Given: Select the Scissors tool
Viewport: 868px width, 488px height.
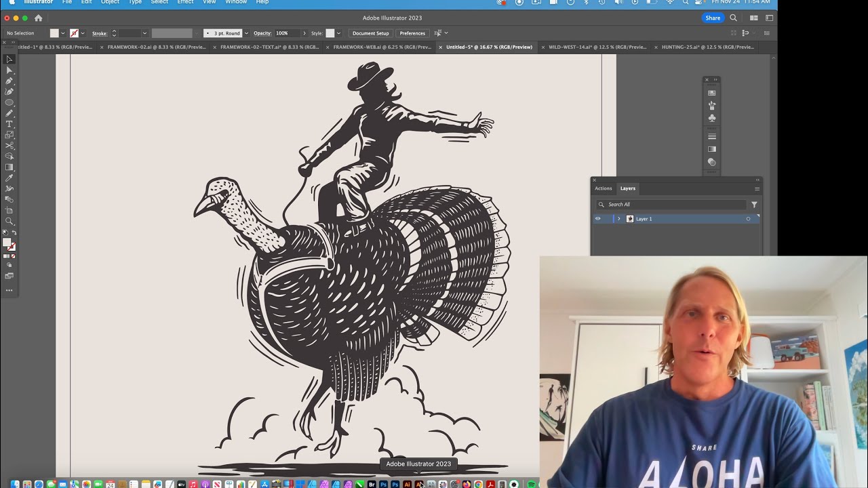Looking at the screenshot, I should (9, 146).
